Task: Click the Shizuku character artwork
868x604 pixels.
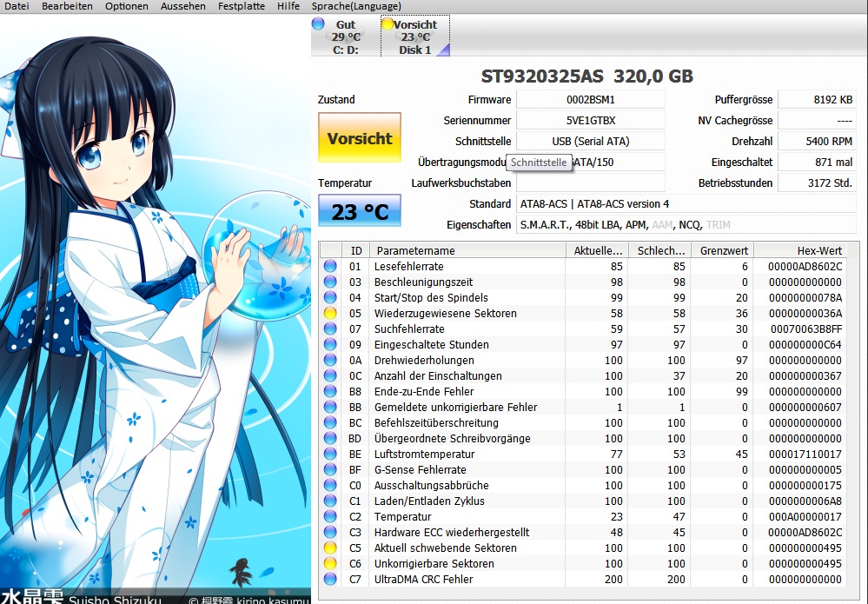Action: (x=156, y=308)
